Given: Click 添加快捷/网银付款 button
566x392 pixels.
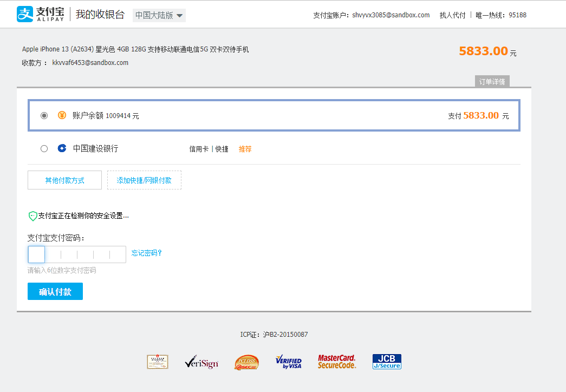Looking at the screenshot, I should click(x=144, y=180).
